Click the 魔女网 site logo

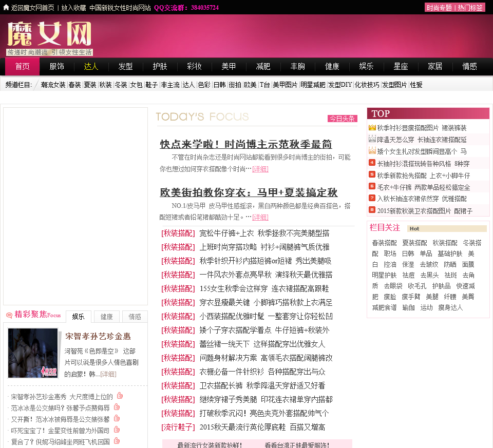point(49,35)
